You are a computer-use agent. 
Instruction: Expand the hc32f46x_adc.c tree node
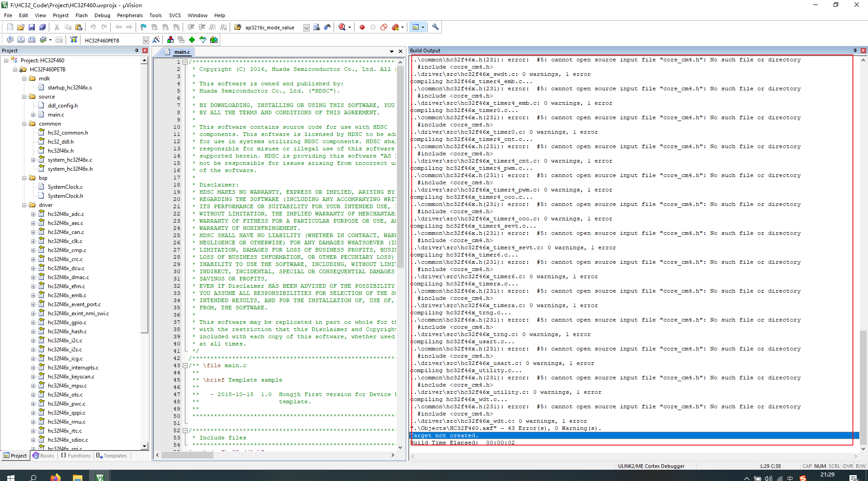pos(33,214)
